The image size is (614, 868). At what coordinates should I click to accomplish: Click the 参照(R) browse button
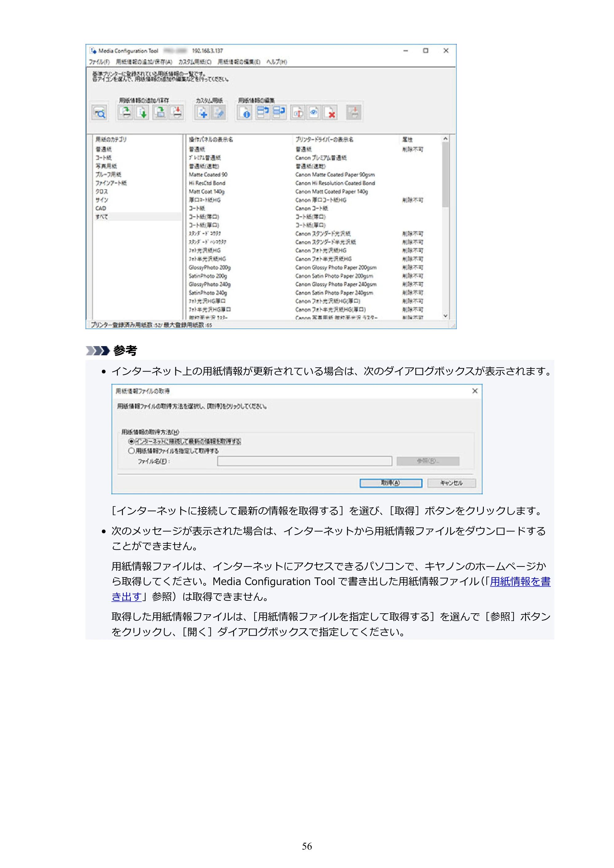(428, 461)
